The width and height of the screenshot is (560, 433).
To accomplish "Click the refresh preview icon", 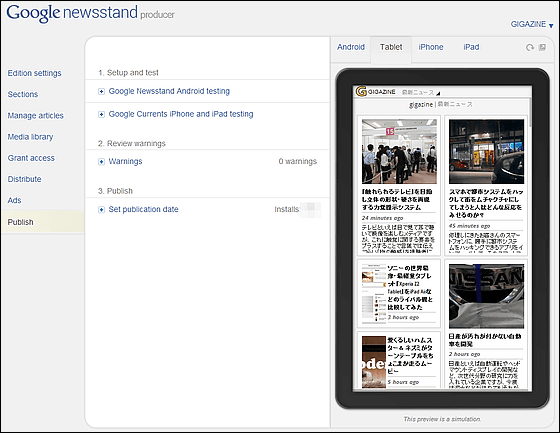I will click(x=530, y=48).
